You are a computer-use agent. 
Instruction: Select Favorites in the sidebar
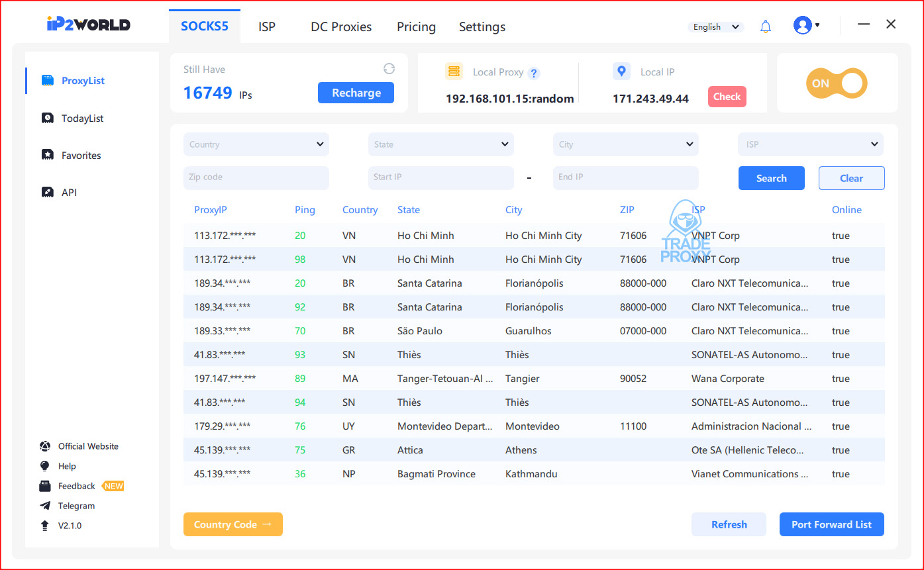(81, 156)
